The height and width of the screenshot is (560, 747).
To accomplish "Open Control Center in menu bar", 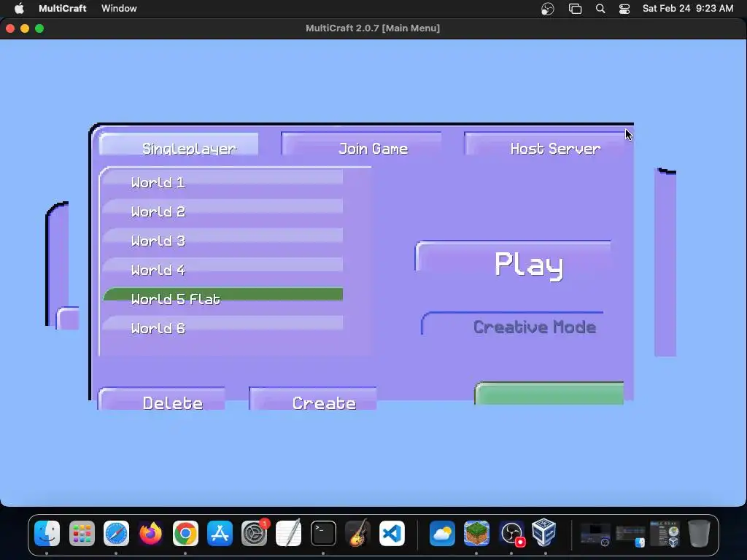I will tap(624, 9).
